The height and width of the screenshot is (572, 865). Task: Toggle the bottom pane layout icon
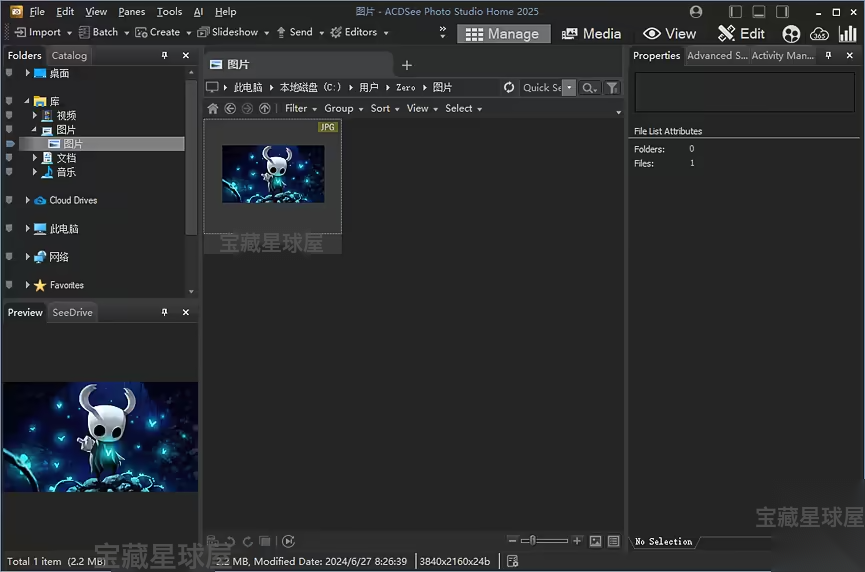tap(759, 12)
